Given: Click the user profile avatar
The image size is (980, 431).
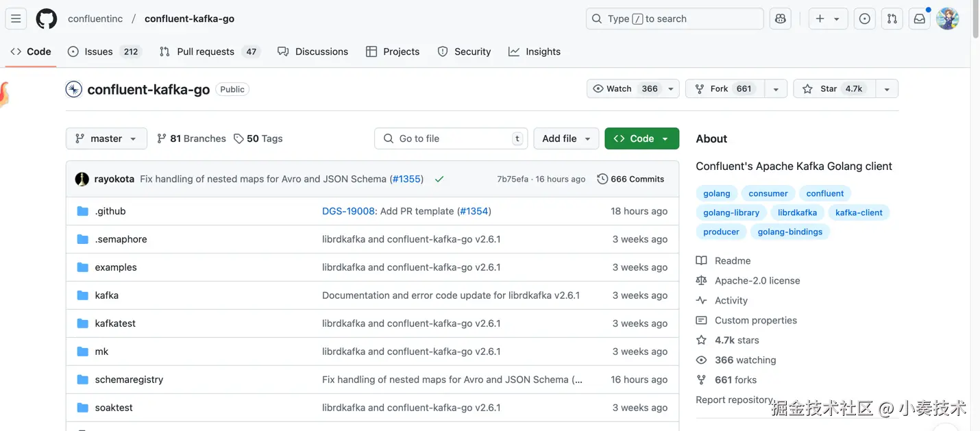Looking at the screenshot, I should 947,19.
